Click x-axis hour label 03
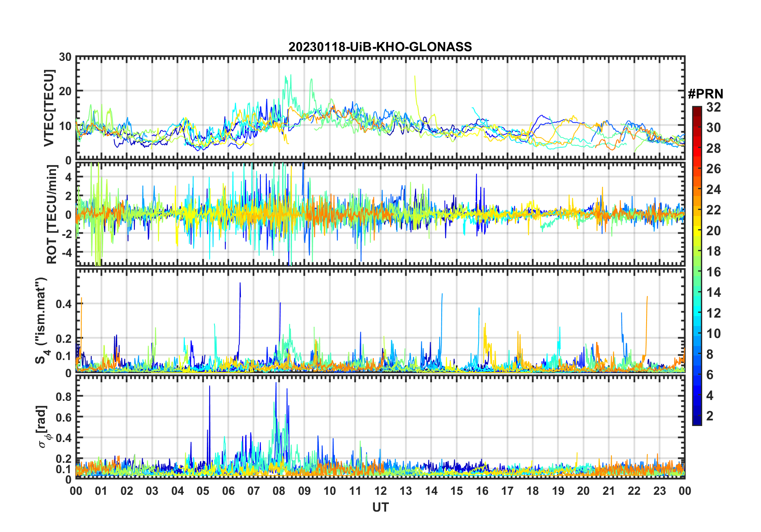The width and height of the screenshot is (761, 532). [152, 491]
